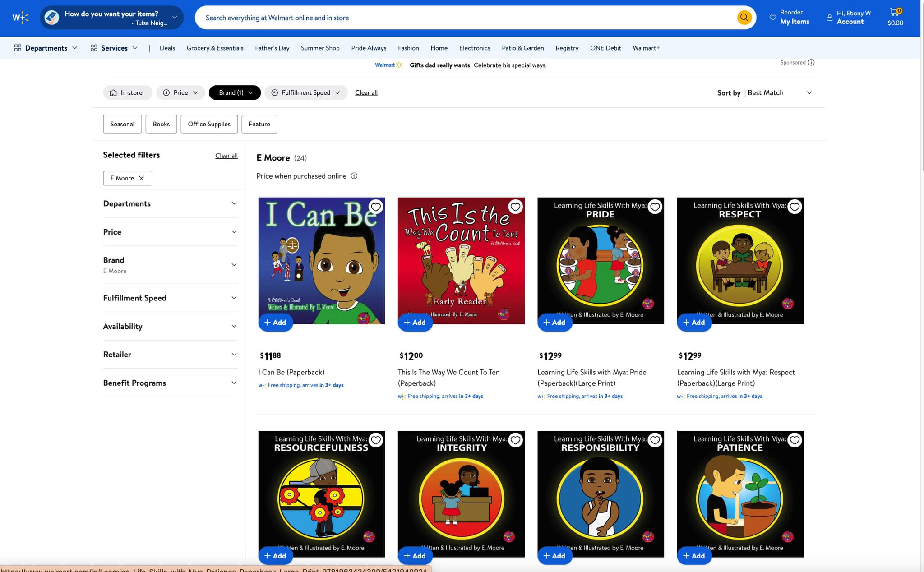This screenshot has height=572, width=924.
Task: Open Fashion in the navigation bar
Action: [408, 48]
